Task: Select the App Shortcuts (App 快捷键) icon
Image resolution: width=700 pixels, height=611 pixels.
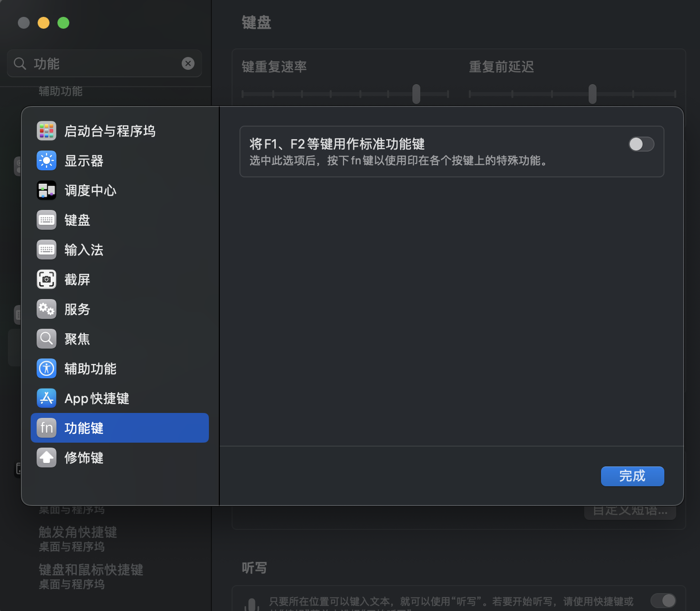Action: 47,399
